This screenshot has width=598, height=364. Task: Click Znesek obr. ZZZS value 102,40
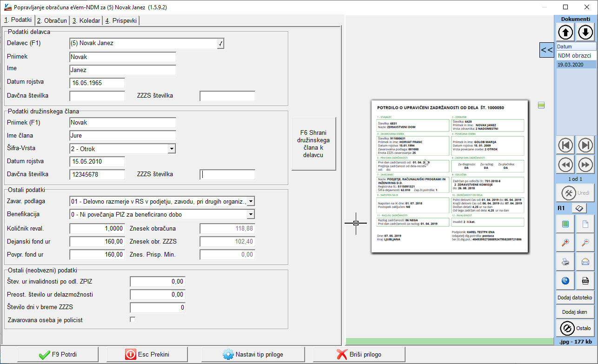pyautogui.click(x=227, y=241)
